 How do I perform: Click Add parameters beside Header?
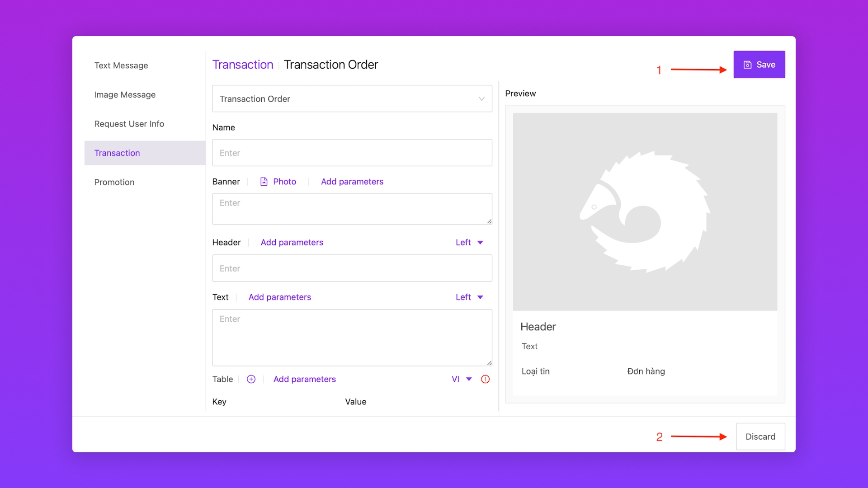point(292,243)
